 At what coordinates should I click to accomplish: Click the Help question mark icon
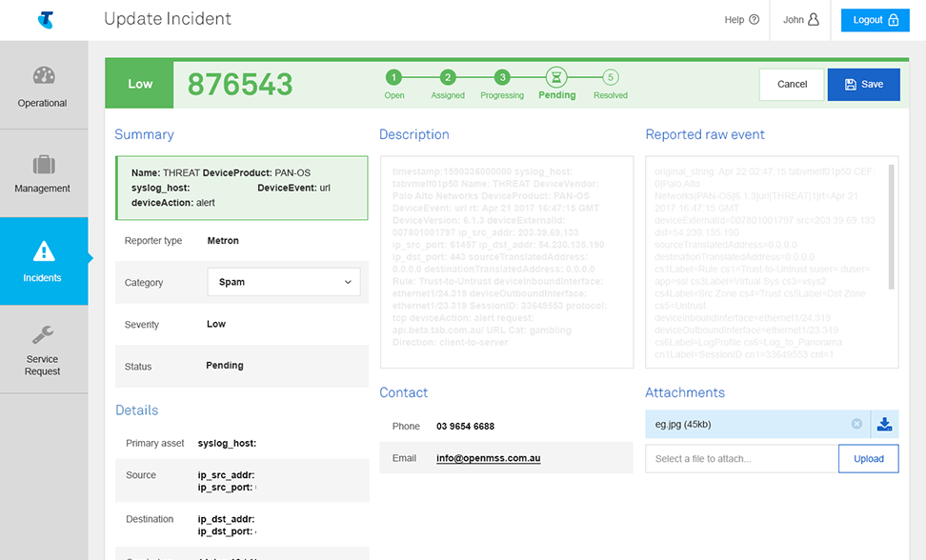coord(754,19)
